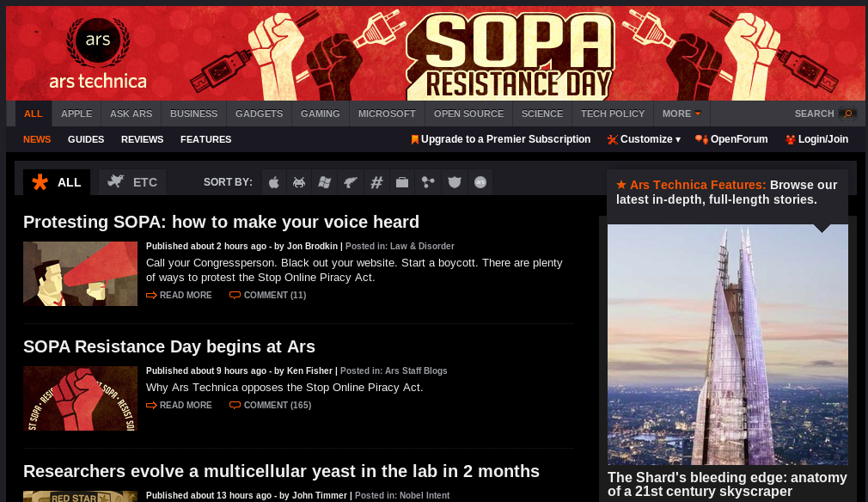This screenshot has height=502, width=868.
Task: Sort by Microsoft Windows flag icon
Action: tap(325, 182)
